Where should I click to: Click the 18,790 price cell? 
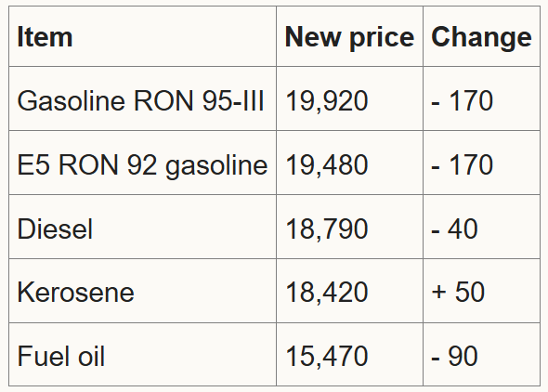click(349, 227)
